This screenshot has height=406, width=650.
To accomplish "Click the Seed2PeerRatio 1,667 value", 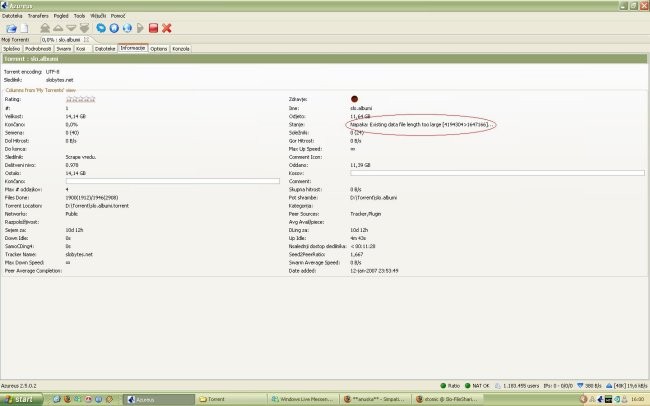I will (x=357, y=255).
